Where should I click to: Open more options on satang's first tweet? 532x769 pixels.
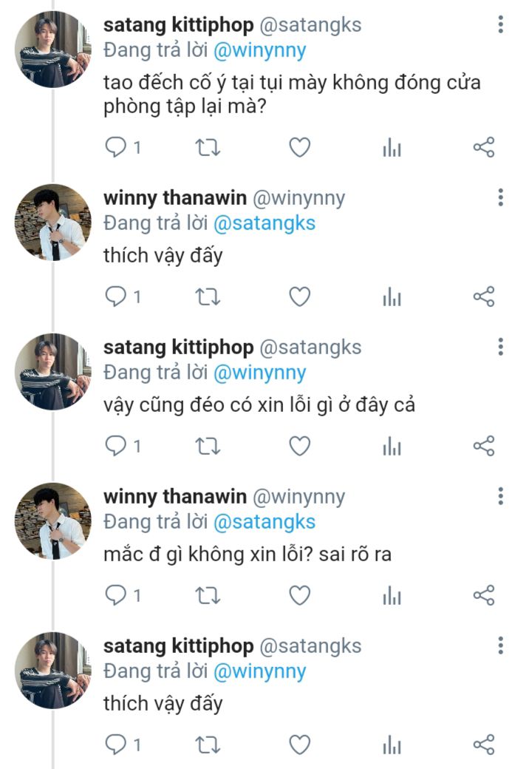click(x=501, y=24)
